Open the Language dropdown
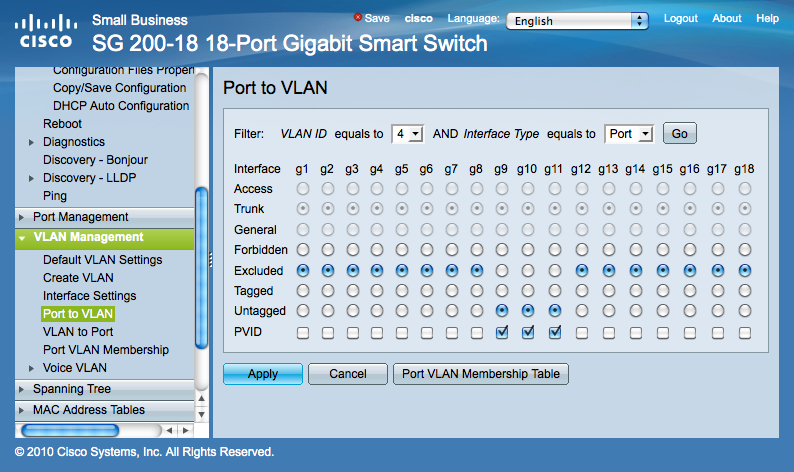794x472 pixels. [x=577, y=21]
